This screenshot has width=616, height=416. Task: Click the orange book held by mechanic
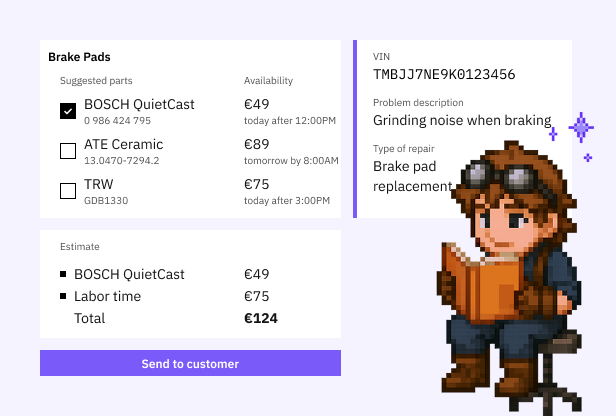(481, 284)
